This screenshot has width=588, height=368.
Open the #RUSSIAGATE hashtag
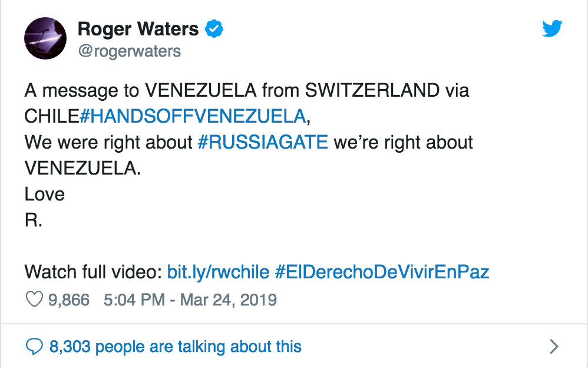263,142
